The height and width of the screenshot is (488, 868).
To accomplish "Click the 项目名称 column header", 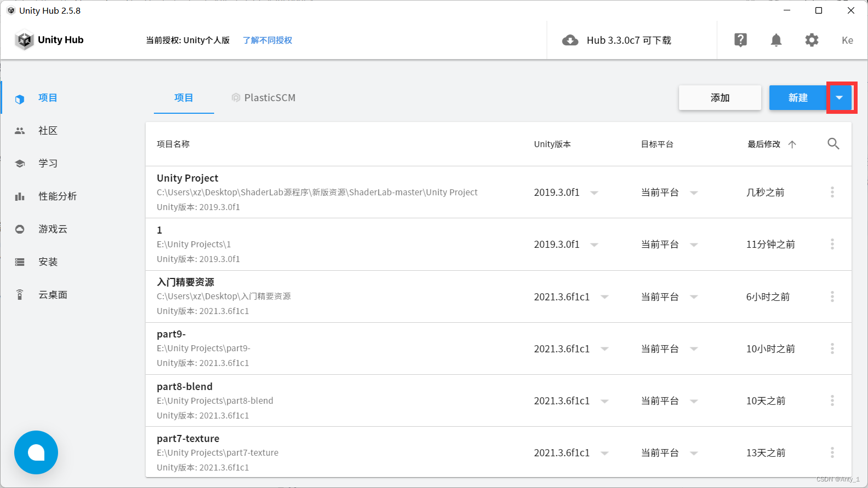I will 173,144.
